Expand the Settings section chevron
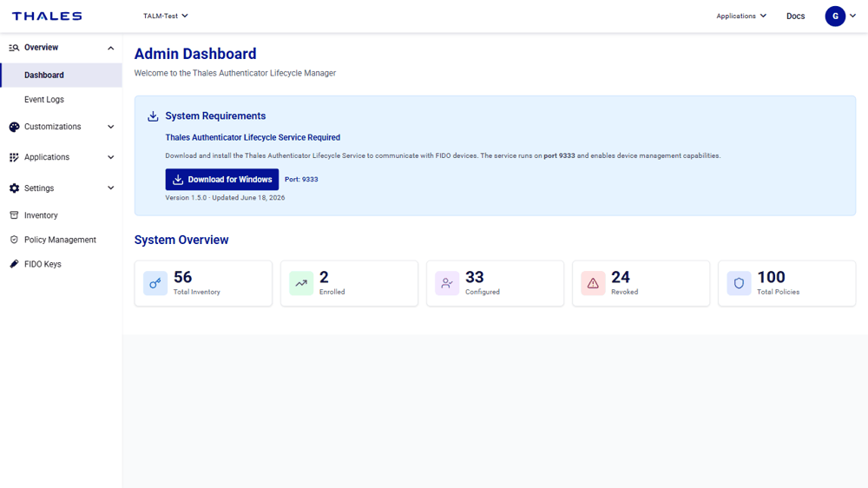The width and height of the screenshot is (868, 488). [111, 188]
